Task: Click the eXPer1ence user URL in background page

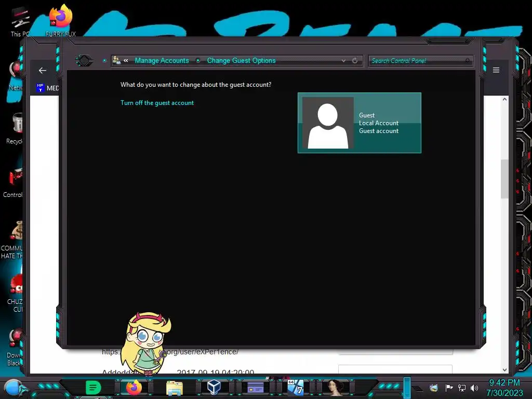Action: click(170, 352)
